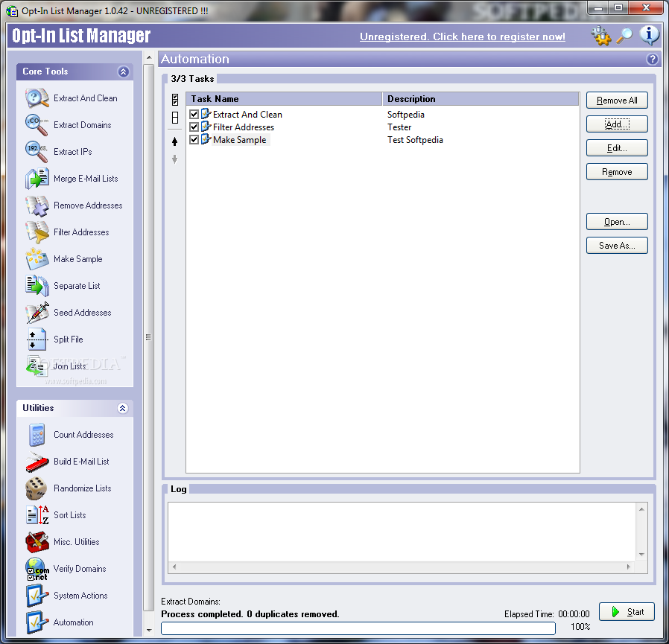The image size is (669, 644).
Task: Open the blue info icon in header
Action: pyautogui.click(x=649, y=35)
